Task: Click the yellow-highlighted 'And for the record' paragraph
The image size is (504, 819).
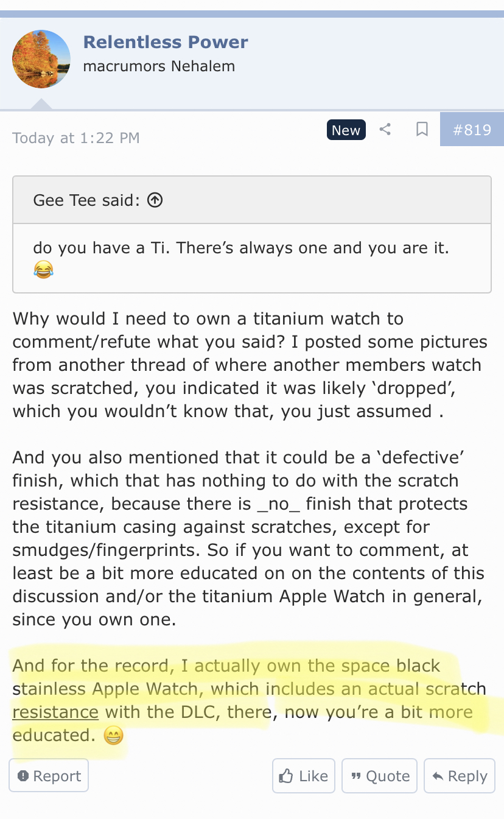Action: point(250,700)
